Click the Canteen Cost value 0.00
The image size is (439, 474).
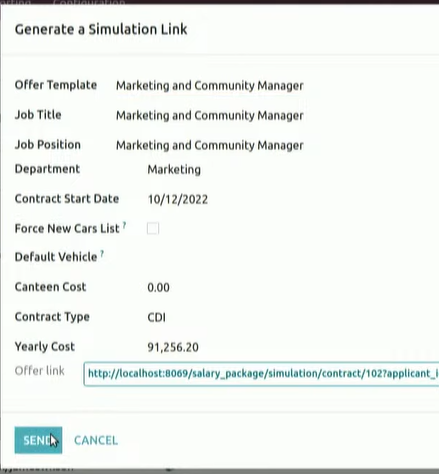coord(158,287)
